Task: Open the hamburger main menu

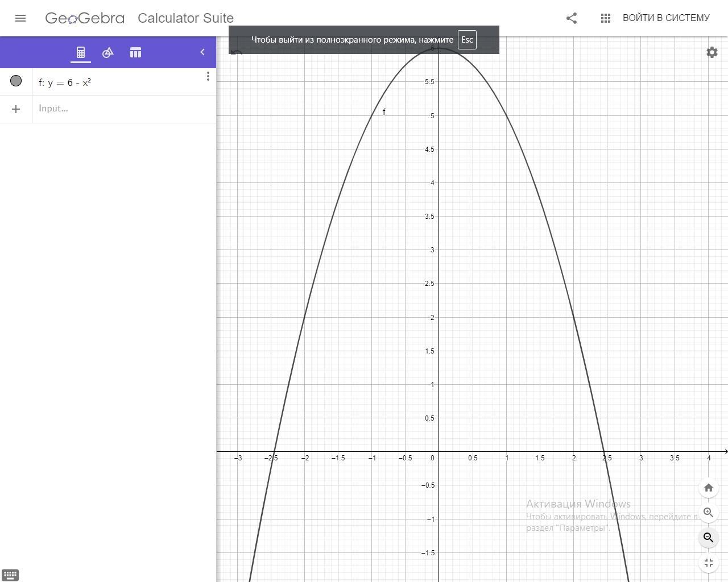Action: (20, 18)
